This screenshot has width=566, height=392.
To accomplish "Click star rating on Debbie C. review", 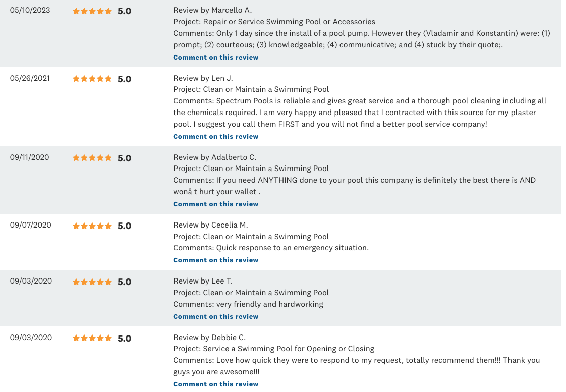I will click(x=92, y=338).
